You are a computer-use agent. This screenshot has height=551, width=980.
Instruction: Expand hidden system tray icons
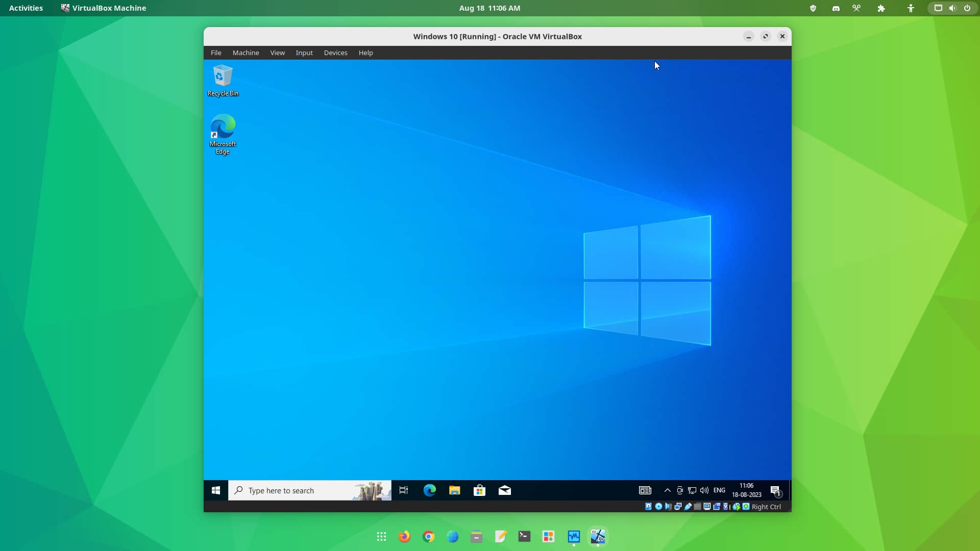point(666,490)
